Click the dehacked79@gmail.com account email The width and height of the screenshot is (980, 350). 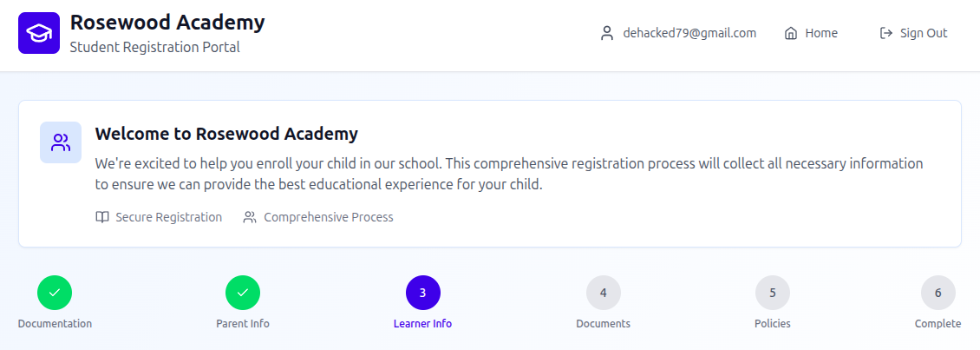pyautogui.click(x=689, y=33)
